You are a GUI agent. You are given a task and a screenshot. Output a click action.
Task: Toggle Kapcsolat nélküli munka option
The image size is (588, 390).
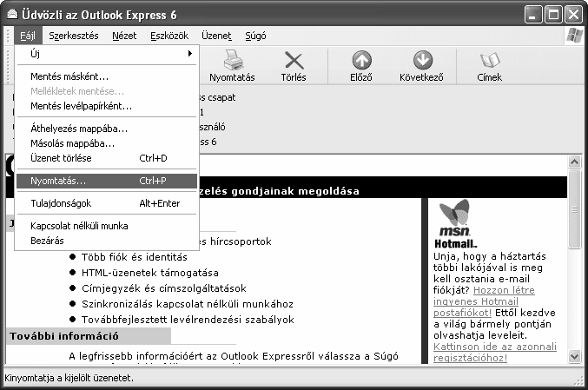(107, 226)
